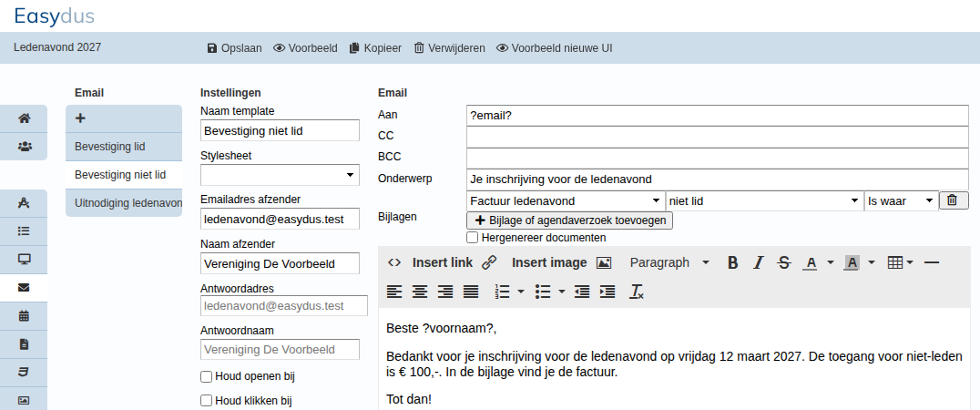Viewport: 980px width, 410px height.
Task: Click the Onderwerp subject field
Action: (x=718, y=179)
